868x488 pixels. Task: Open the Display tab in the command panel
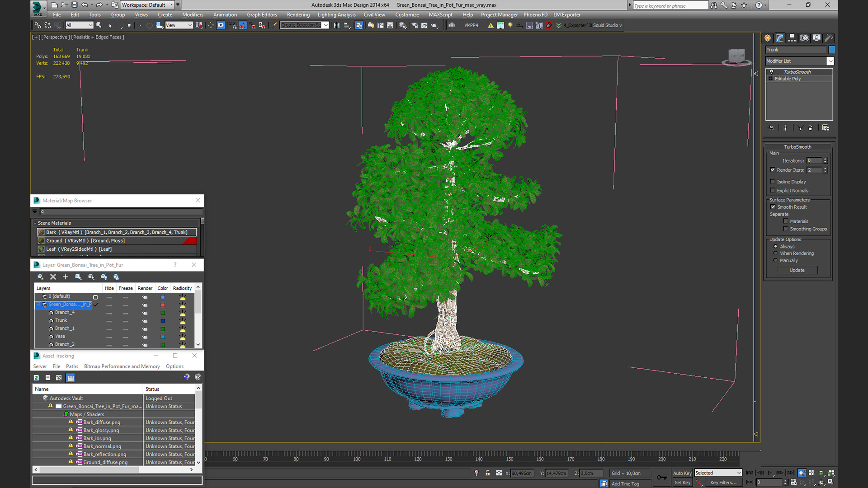[816, 38]
